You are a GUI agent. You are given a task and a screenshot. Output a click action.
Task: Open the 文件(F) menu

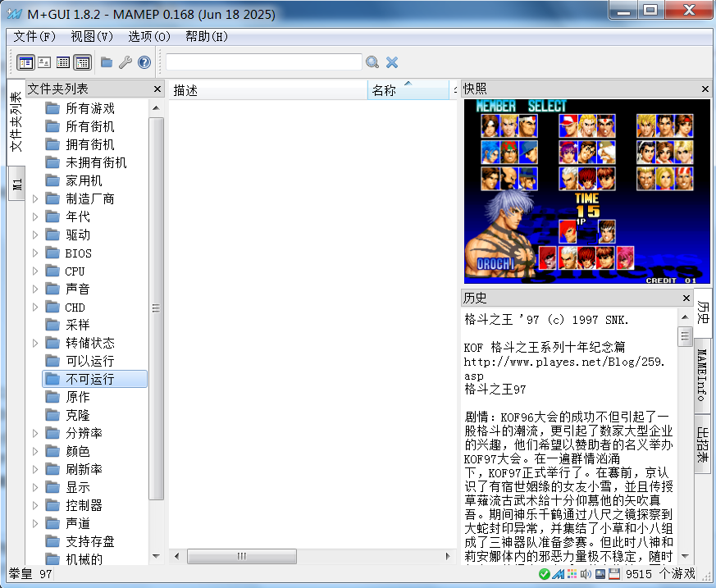click(34, 37)
